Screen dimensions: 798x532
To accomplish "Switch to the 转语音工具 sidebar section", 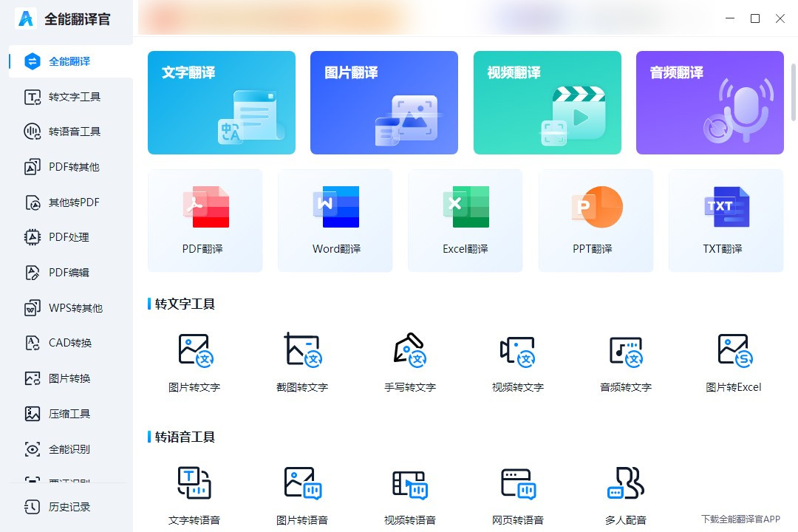I will (66, 132).
